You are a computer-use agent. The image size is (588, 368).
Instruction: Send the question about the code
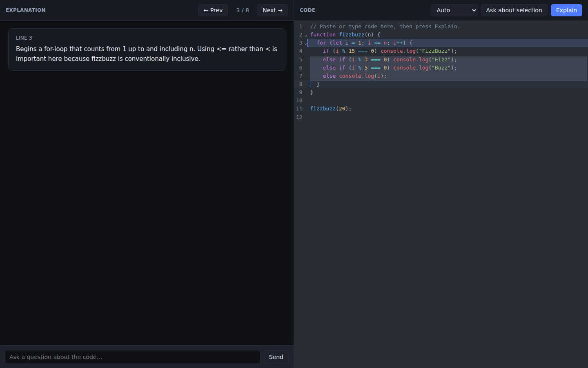276,357
